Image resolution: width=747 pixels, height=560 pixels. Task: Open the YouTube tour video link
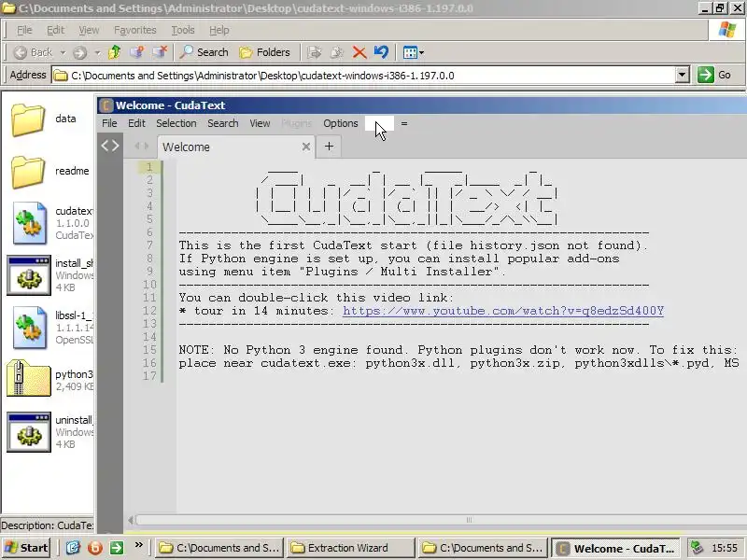click(x=503, y=311)
